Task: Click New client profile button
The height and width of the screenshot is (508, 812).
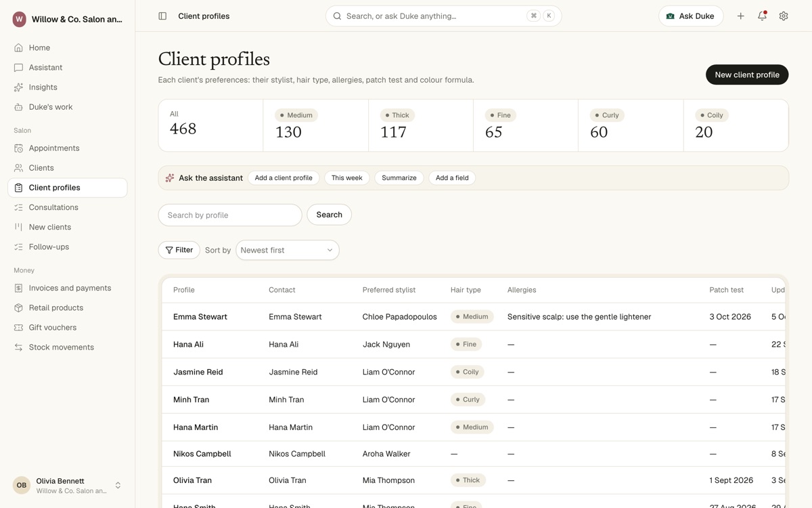Action: click(x=747, y=75)
